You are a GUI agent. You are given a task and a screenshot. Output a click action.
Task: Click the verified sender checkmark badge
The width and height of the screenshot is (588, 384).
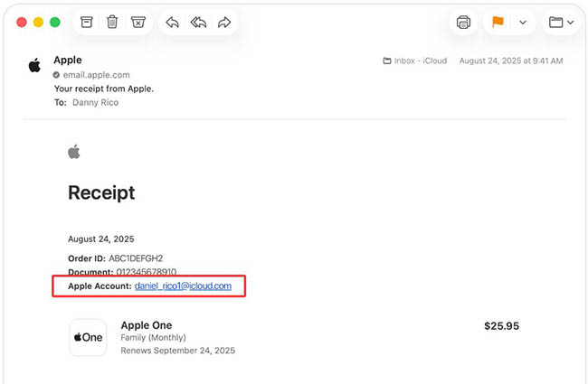[x=56, y=75]
